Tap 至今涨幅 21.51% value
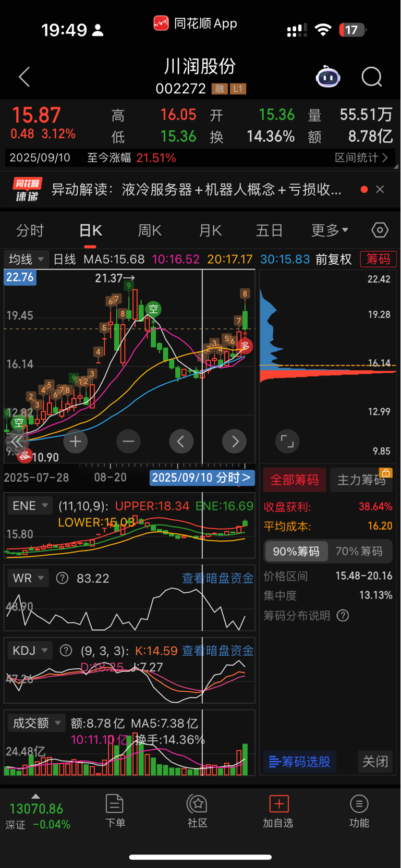 (156, 157)
